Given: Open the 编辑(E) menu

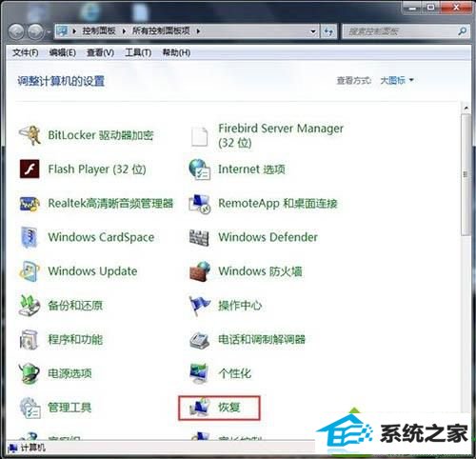Looking at the screenshot, I should (x=63, y=52).
